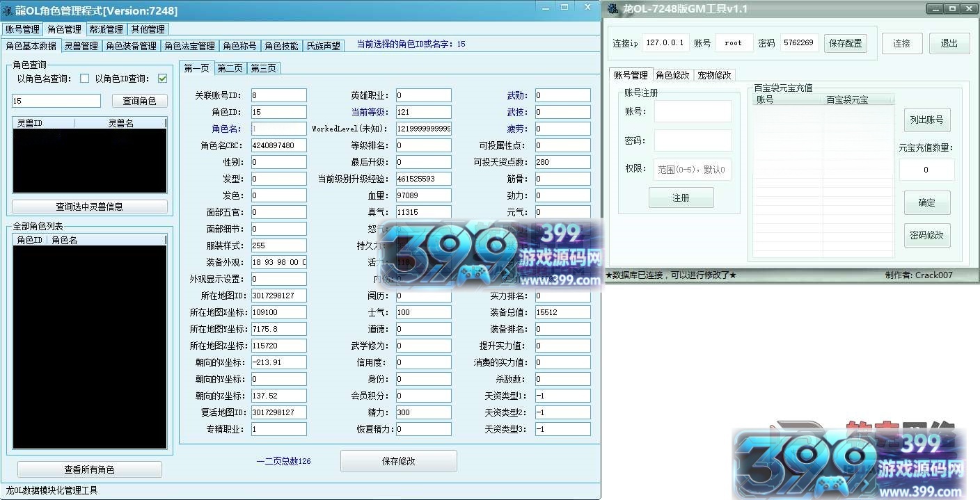Image resolution: width=980 pixels, height=500 pixels.
Task: Click the 元宝充值数量 input field
Action: (x=927, y=170)
